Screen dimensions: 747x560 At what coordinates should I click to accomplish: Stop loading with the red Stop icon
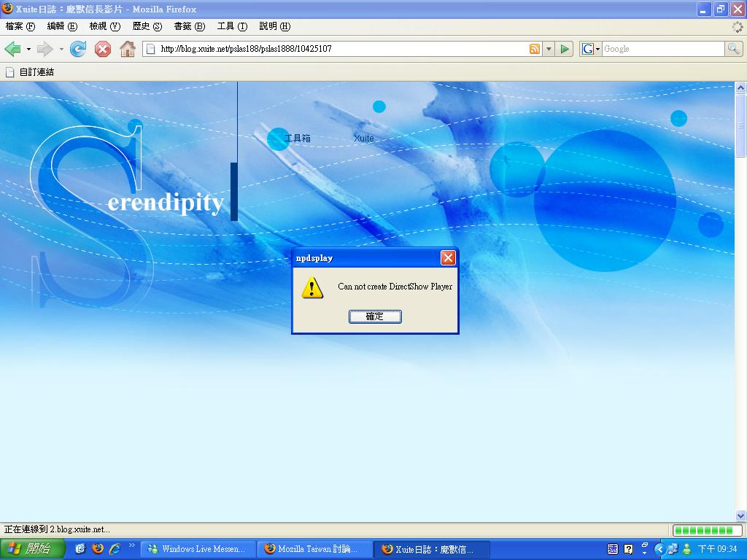(x=102, y=49)
